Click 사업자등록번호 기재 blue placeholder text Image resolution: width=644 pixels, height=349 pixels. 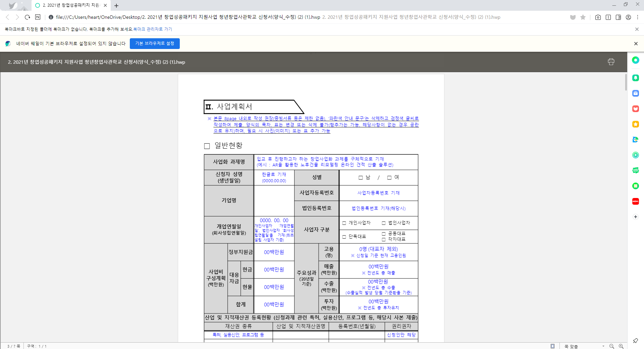378,193
